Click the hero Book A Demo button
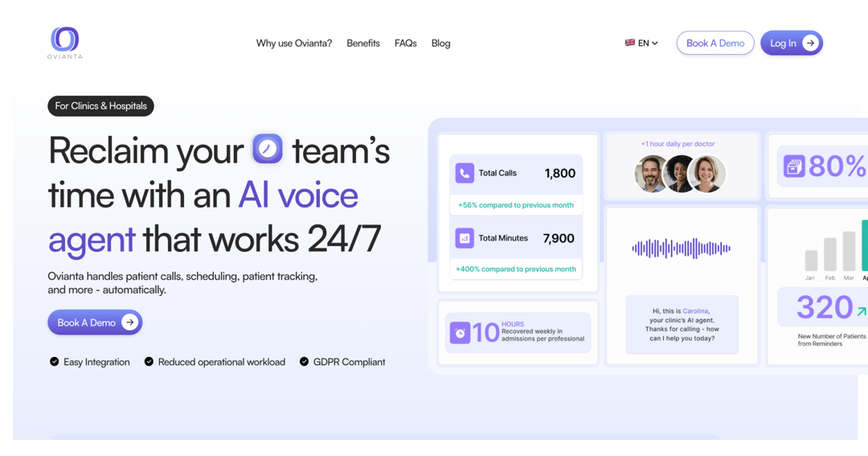 pyautogui.click(x=95, y=322)
